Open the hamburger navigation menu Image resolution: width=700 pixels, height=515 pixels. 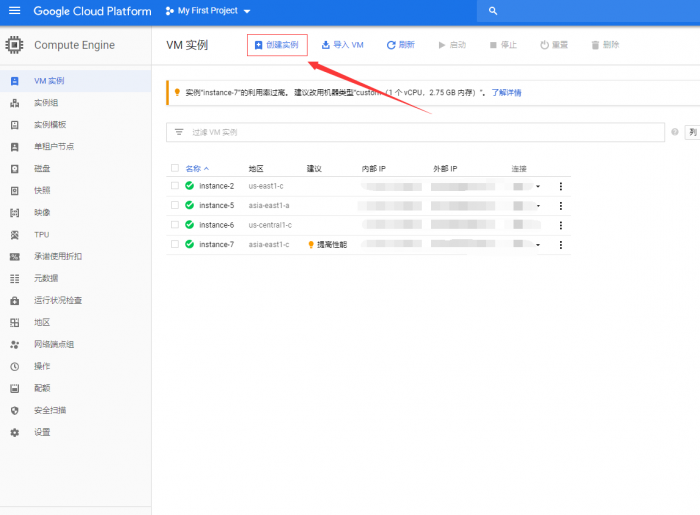(x=14, y=12)
